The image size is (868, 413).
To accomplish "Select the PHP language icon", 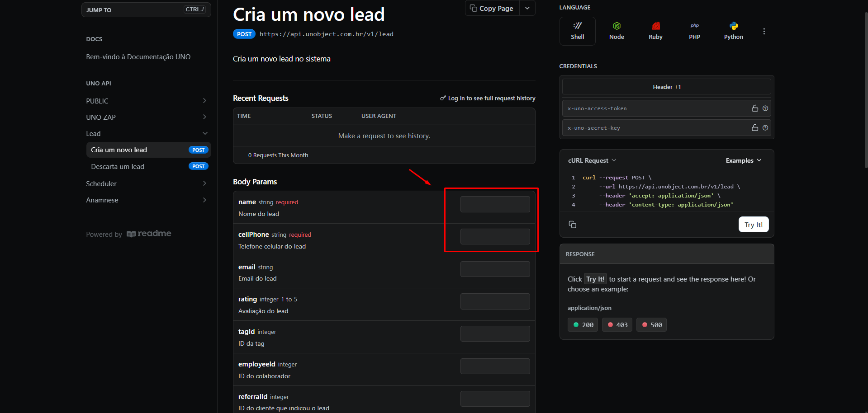I will [694, 31].
